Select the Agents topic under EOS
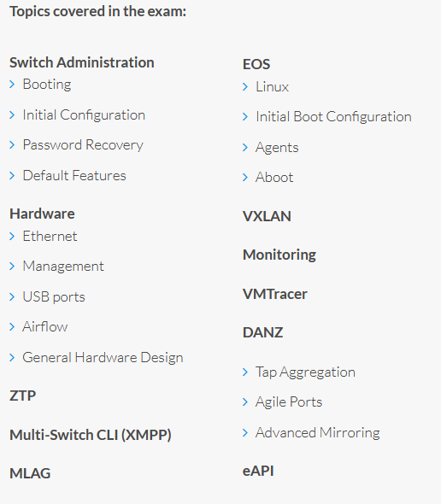 click(277, 148)
